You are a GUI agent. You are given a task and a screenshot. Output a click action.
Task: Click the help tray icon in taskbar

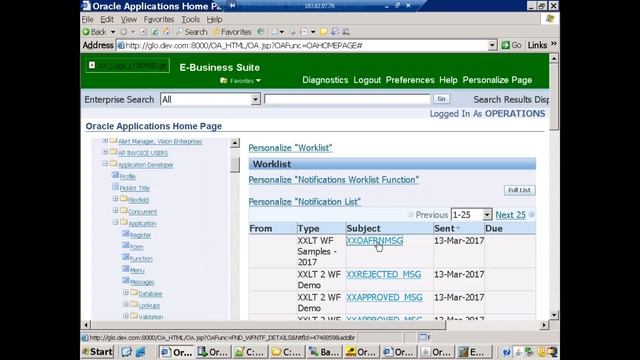coord(507,352)
